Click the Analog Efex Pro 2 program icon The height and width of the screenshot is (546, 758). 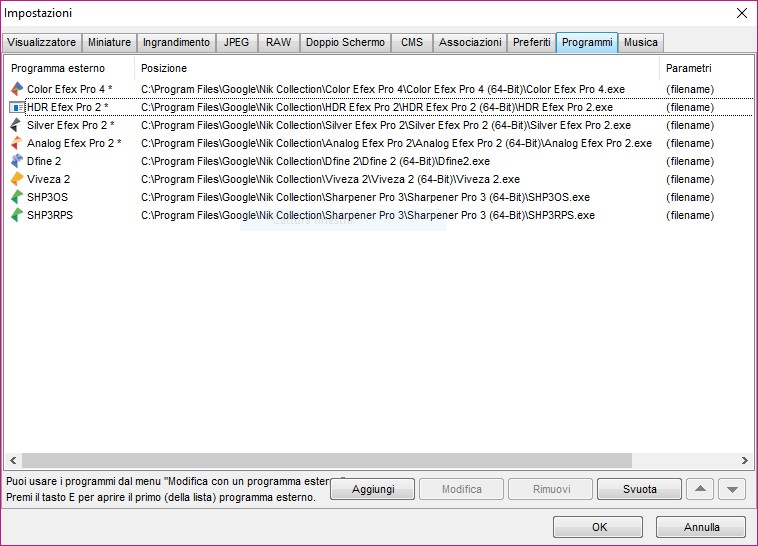pos(17,143)
